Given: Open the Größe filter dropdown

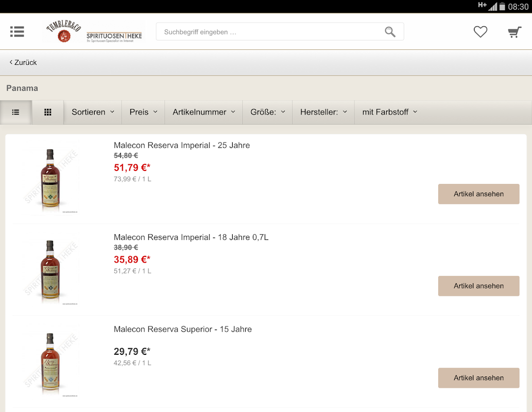Looking at the screenshot, I should (267, 112).
